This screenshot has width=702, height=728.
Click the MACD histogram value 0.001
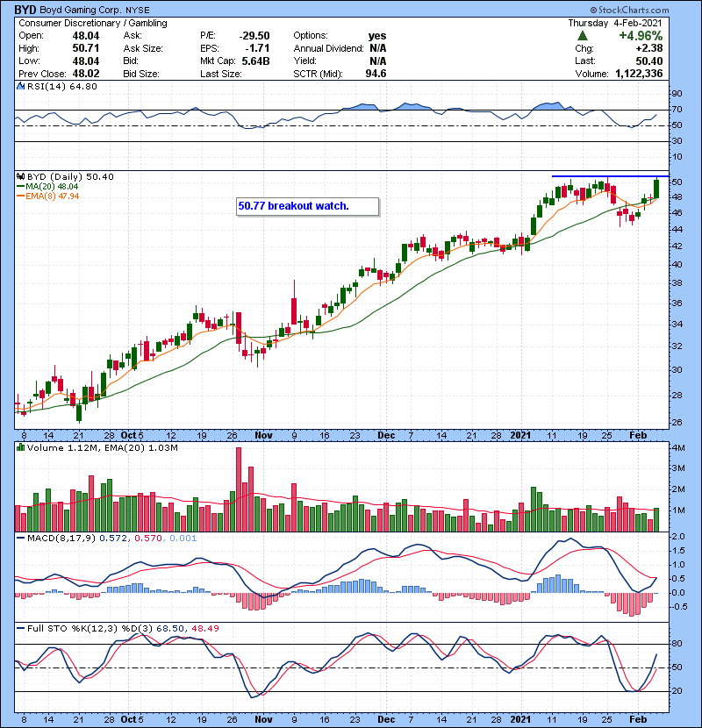tap(183, 539)
